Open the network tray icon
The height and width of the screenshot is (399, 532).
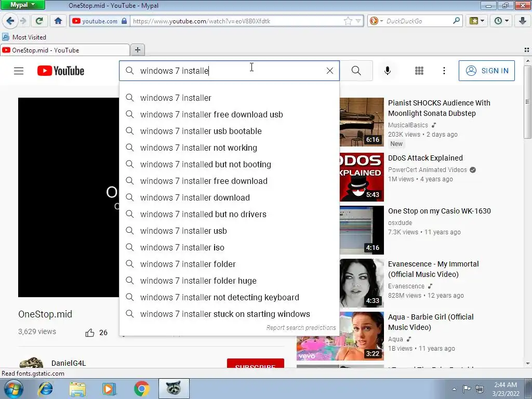point(480,389)
